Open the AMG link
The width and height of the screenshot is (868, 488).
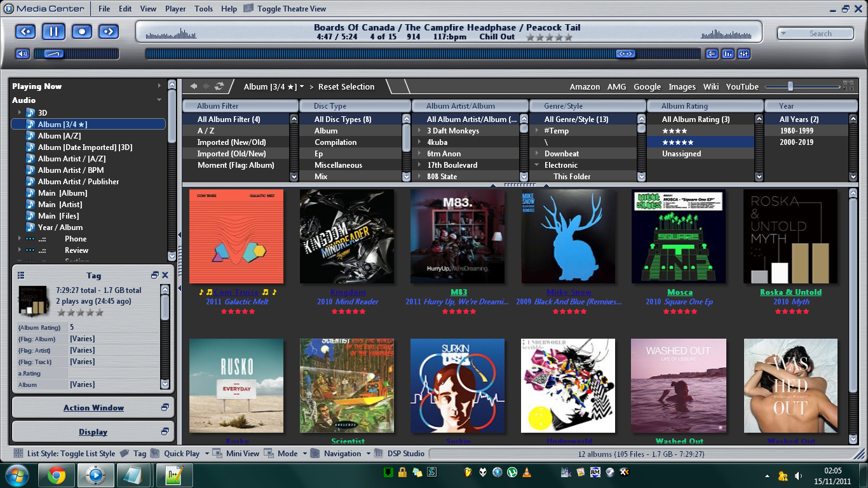tap(616, 86)
